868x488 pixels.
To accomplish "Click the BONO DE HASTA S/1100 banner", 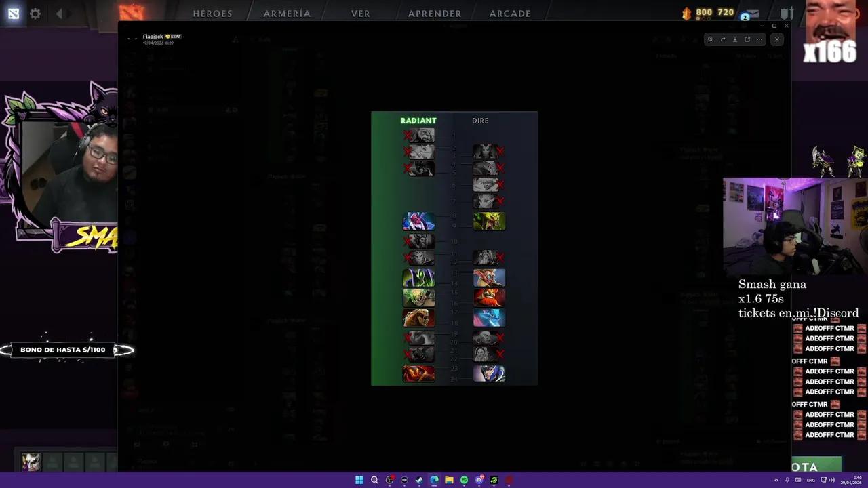I will pos(63,350).
